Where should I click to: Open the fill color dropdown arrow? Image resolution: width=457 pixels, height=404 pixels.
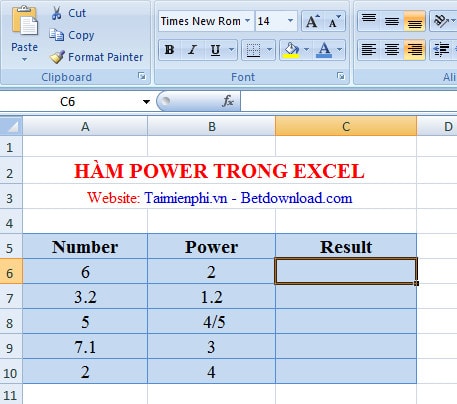[306, 50]
